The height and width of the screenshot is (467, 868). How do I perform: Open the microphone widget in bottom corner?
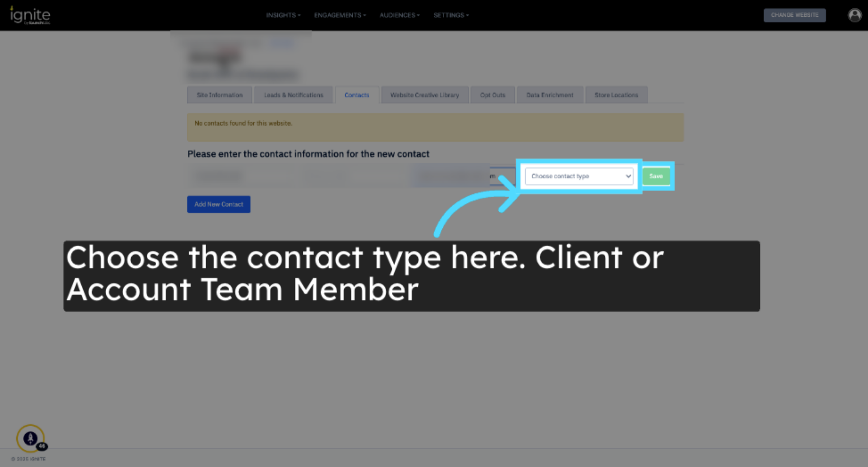(x=31, y=438)
